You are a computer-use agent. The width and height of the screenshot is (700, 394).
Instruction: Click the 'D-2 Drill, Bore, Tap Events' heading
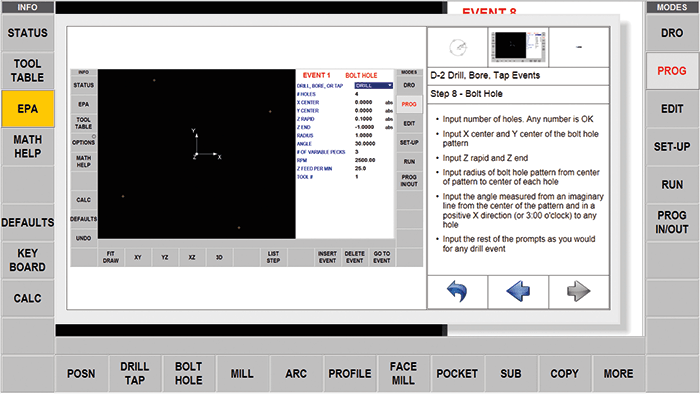(x=485, y=75)
